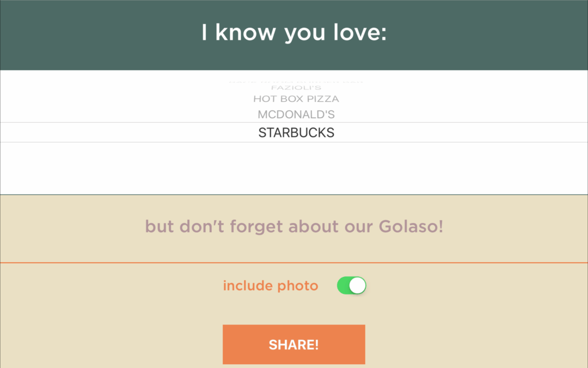The height and width of the screenshot is (368, 588).
Task: Tap the SHARE! button
Action: pos(293,345)
